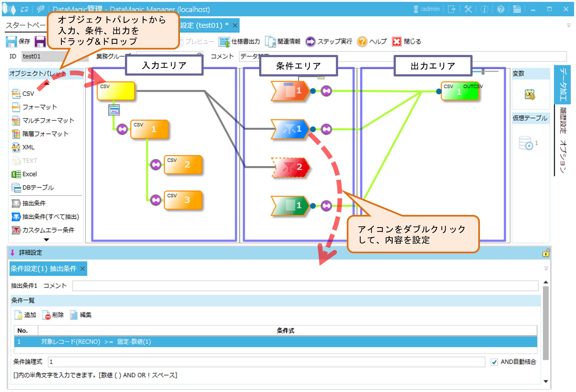The image size is (576, 392).
Task: Click the clapperboard icon in title bar
Action: (x=517, y=9)
